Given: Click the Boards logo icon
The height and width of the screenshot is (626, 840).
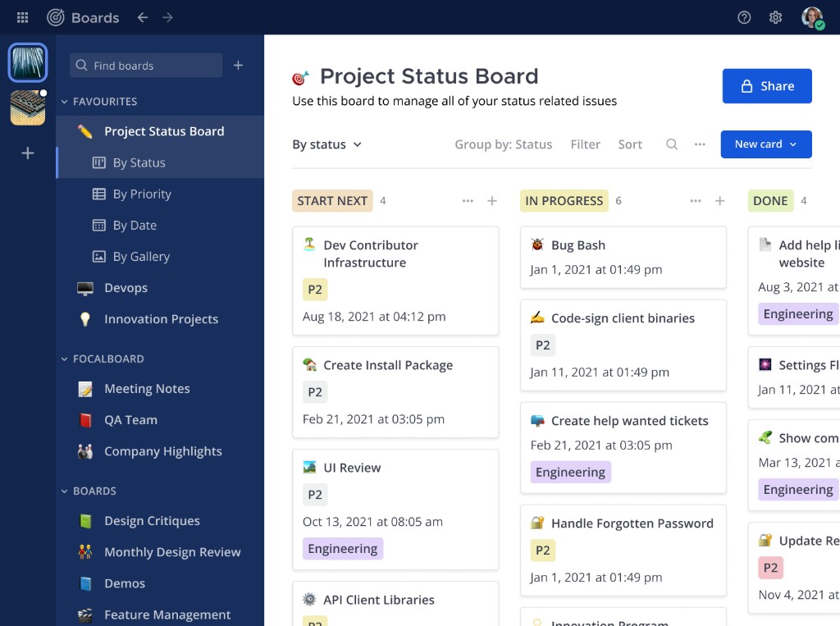Looking at the screenshot, I should coord(55,18).
